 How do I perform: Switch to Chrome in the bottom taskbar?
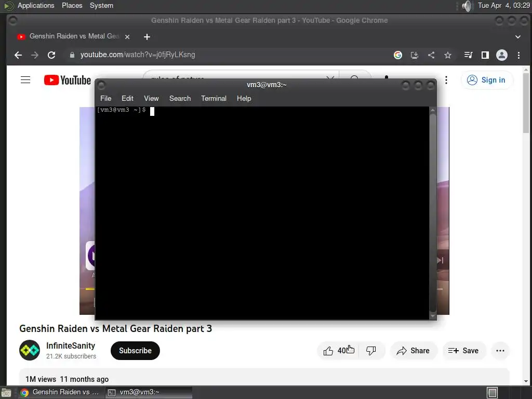click(60, 392)
